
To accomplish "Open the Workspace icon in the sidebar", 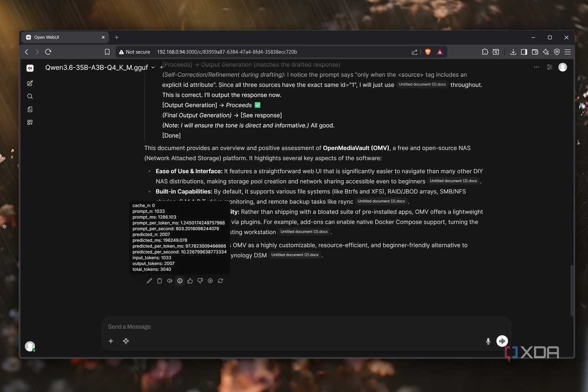I will [x=30, y=123].
